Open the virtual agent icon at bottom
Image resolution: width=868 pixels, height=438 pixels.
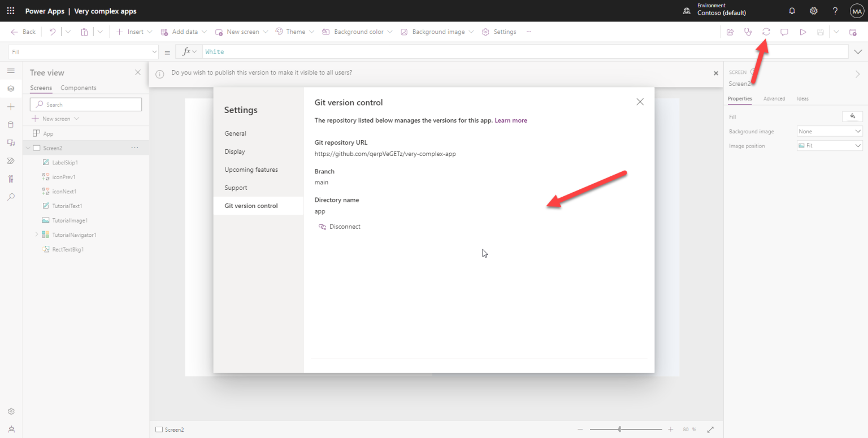point(11,430)
